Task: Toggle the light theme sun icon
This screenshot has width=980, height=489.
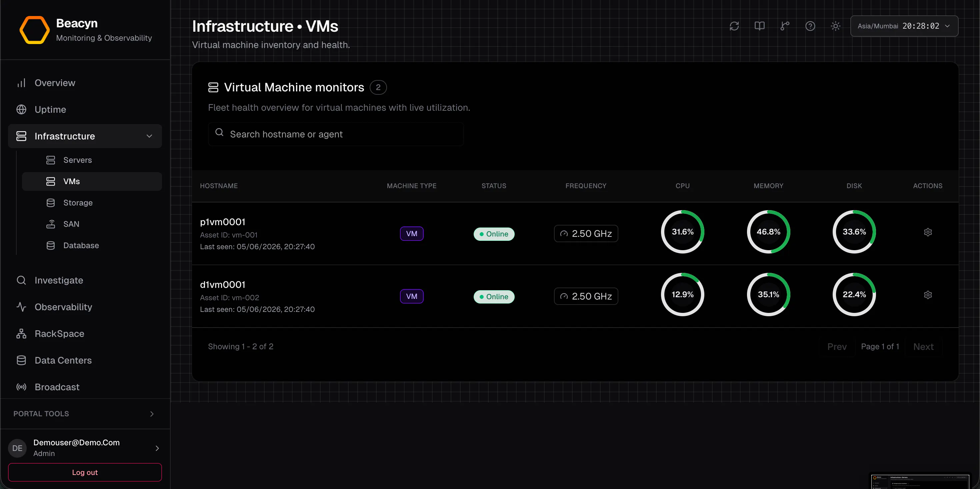Action: pos(835,26)
